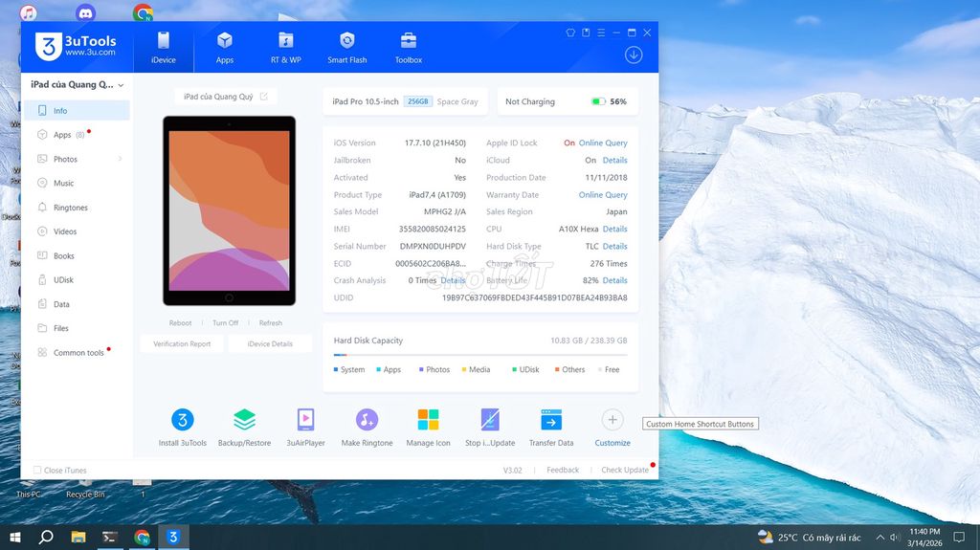This screenshot has width=980, height=550.
Task: Open Apps (8) in the sidebar
Action: point(77,134)
